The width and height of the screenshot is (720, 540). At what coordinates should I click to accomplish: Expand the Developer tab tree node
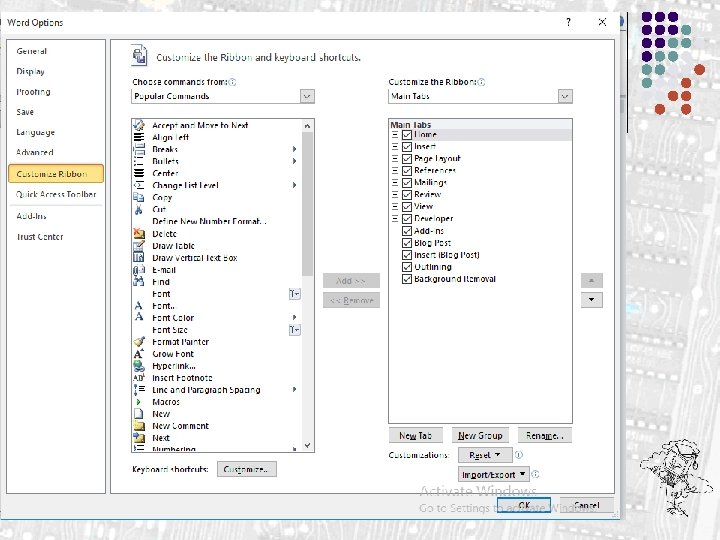[x=395, y=219]
